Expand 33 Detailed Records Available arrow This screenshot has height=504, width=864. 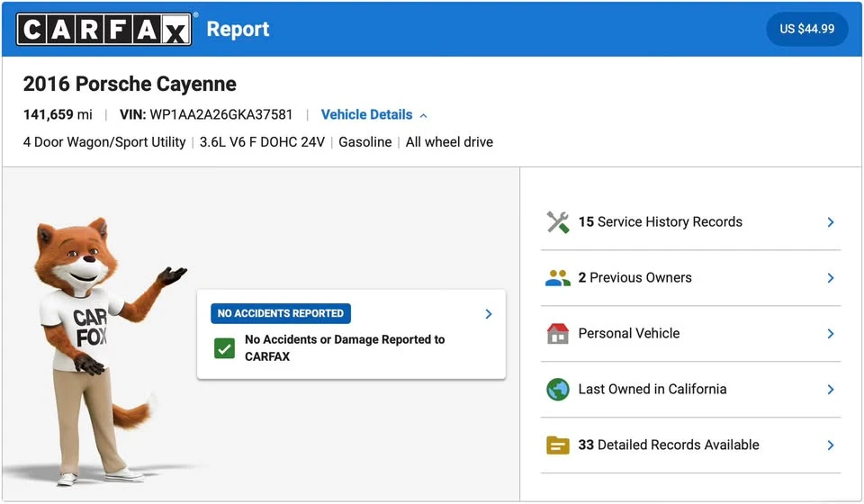tap(831, 445)
